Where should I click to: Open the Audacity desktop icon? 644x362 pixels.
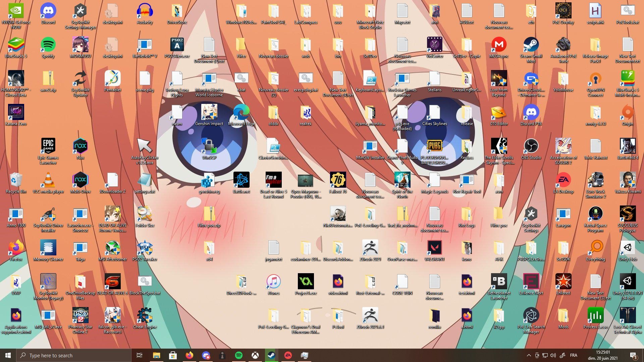(145, 14)
